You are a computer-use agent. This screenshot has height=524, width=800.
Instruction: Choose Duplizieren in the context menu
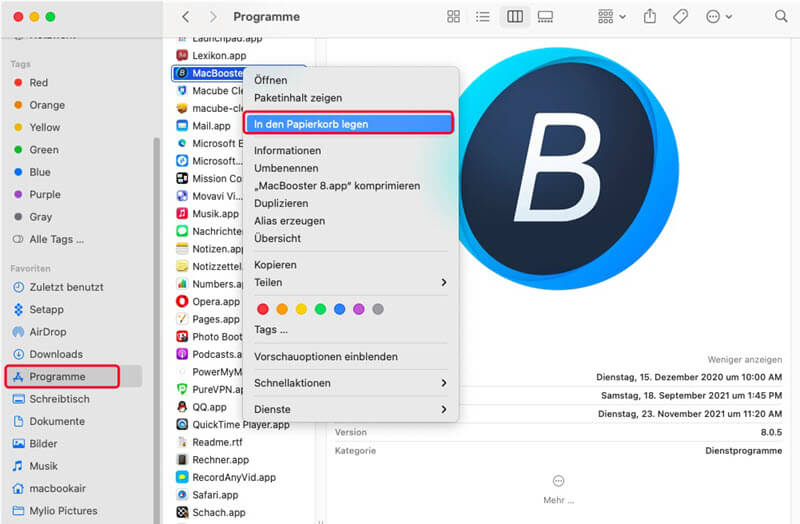click(x=281, y=204)
